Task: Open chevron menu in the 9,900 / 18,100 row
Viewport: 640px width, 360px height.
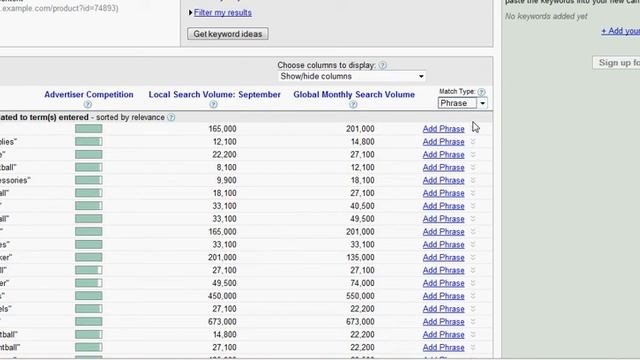Action: [473, 180]
